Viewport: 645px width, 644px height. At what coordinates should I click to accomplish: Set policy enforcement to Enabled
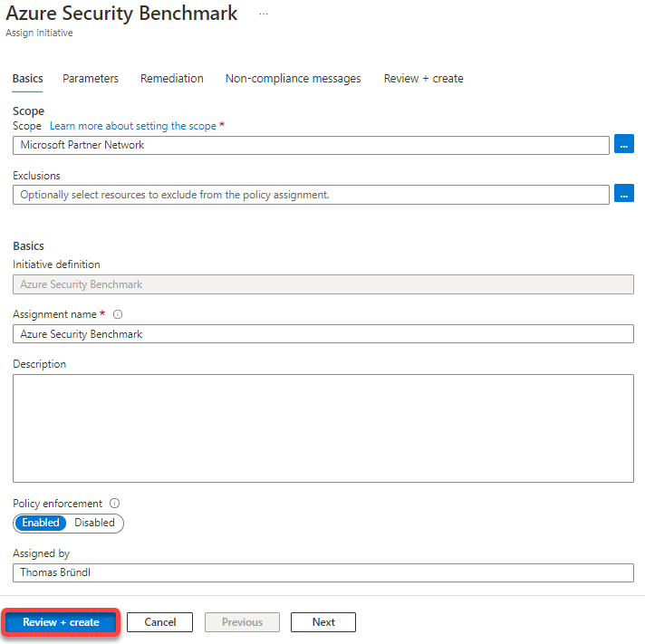click(41, 523)
